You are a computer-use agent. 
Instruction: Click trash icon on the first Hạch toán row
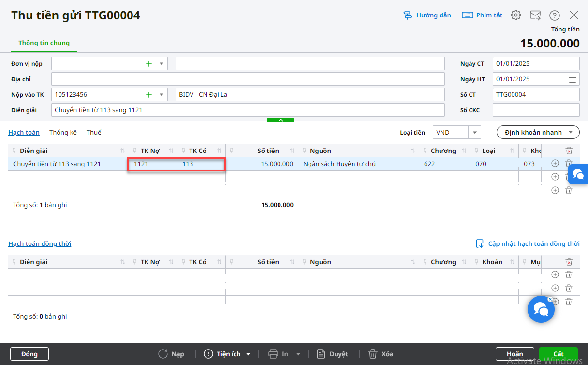pos(569,164)
